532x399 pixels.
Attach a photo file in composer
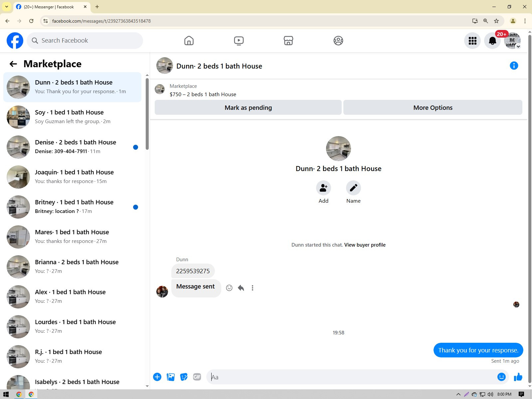tap(171, 377)
